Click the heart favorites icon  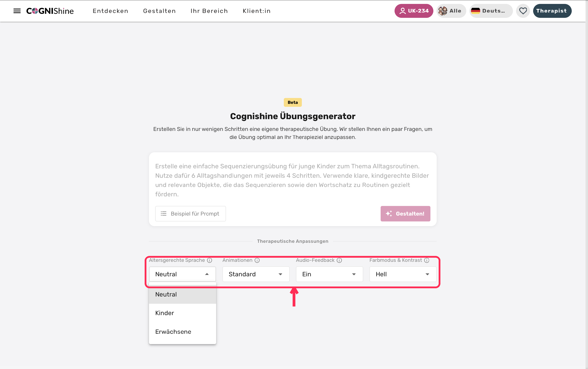pyautogui.click(x=523, y=11)
